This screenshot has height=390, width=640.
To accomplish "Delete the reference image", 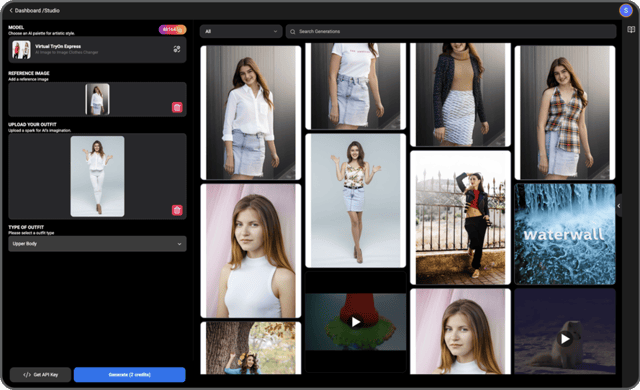I will pyautogui.click(x=177, y=107).
